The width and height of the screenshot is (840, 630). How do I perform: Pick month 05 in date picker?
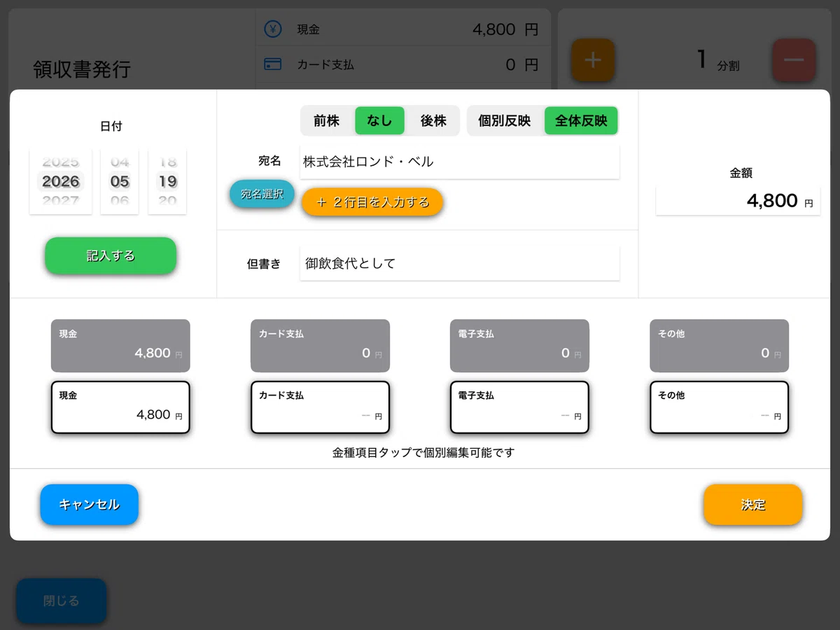pos(120,181)
